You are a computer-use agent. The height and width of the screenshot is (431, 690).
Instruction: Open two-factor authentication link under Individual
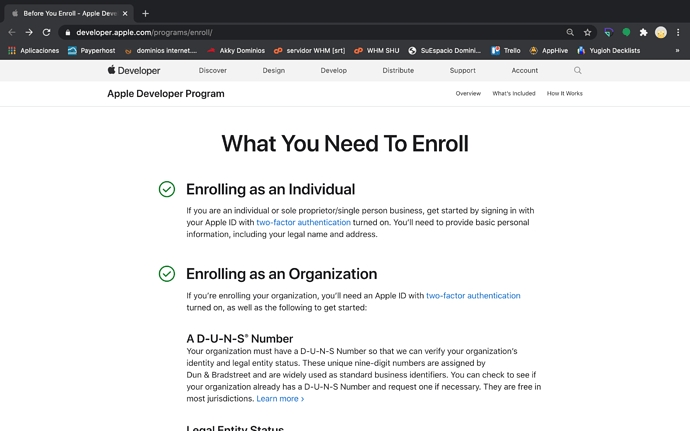click(303, 222)
